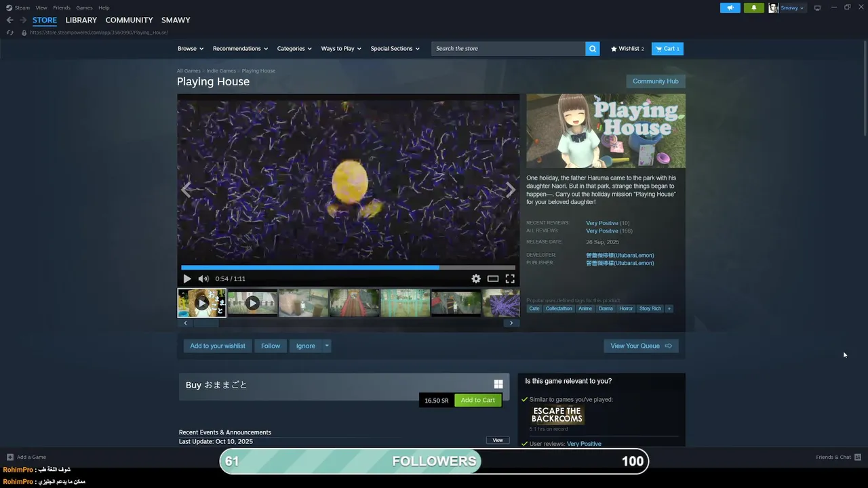Switch to Big Picture mode icon
This screenshot has width=868, height=488.
click(x=817, y=8)
